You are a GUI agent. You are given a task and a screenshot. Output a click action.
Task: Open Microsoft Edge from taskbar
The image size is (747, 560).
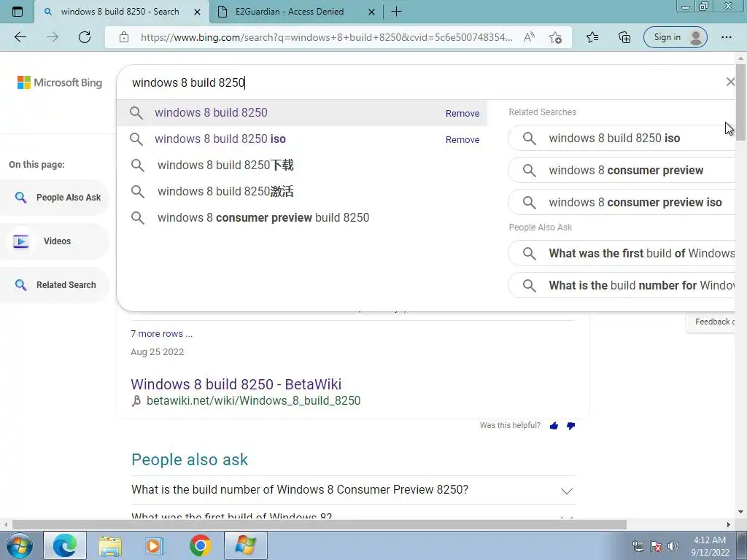click(65, 545)
